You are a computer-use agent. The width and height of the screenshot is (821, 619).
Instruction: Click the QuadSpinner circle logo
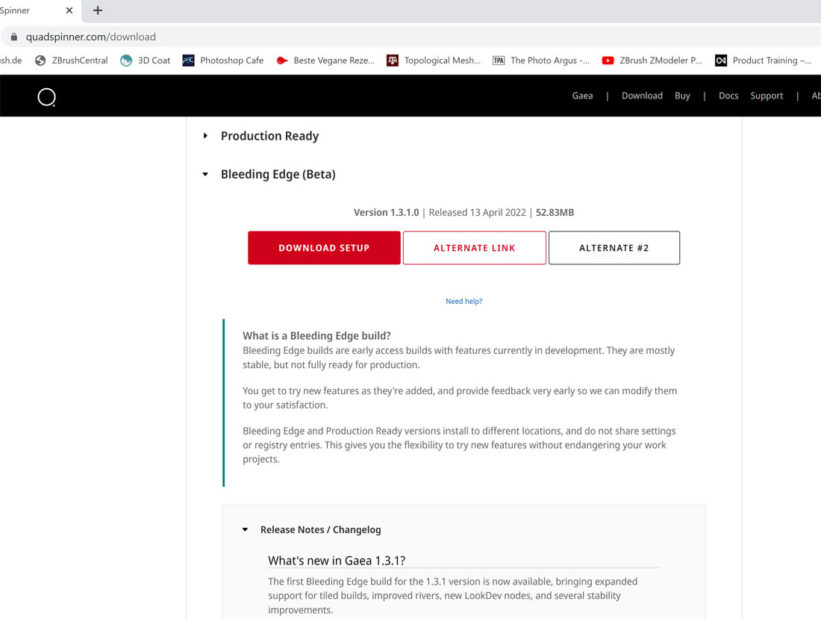[47, 97]
